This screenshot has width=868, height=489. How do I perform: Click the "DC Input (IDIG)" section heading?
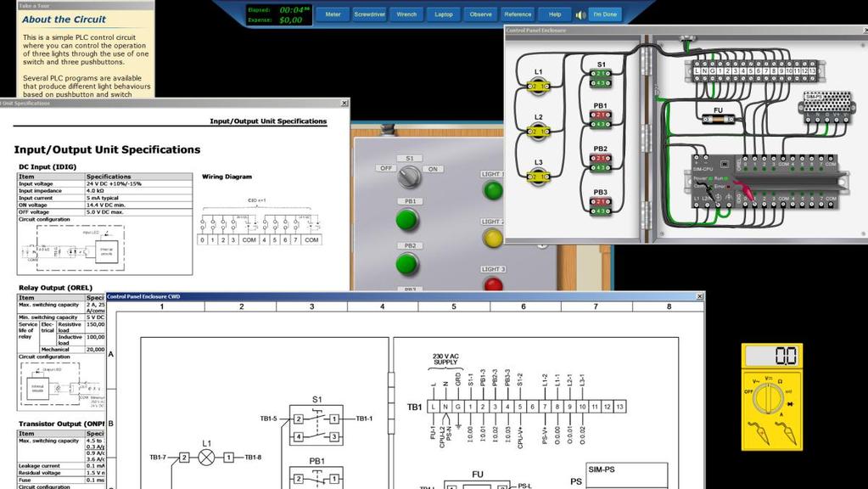click(x=48, y=166)
